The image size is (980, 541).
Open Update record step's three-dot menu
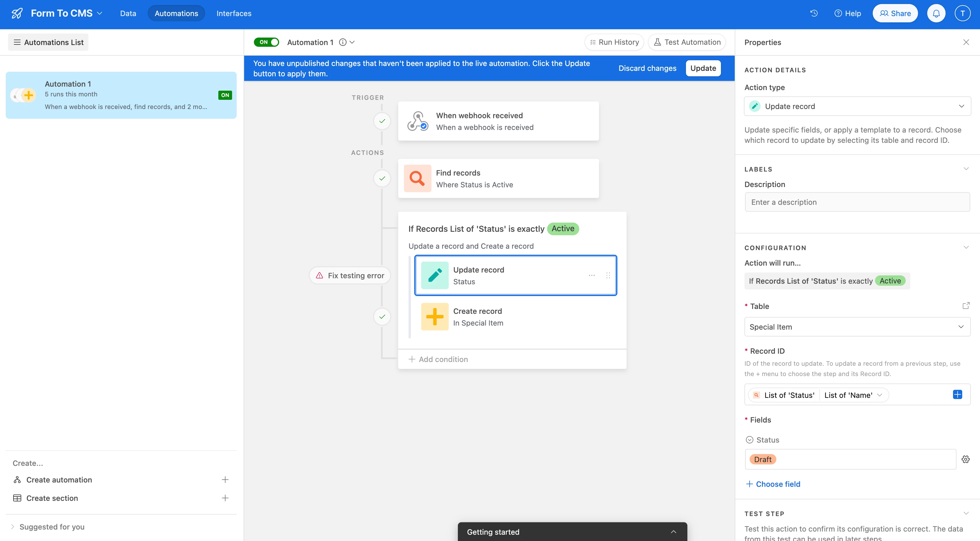(x=592, y=275)
